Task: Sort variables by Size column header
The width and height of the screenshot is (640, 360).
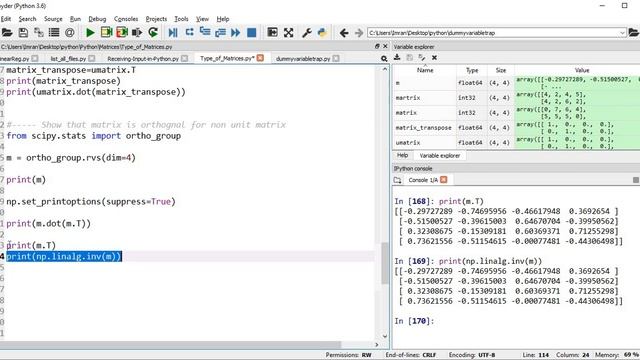Action: click(x=501, y=70)
